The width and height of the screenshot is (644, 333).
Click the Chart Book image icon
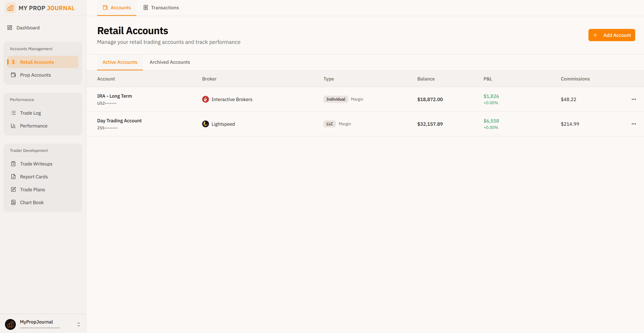[x=14, y=202]
